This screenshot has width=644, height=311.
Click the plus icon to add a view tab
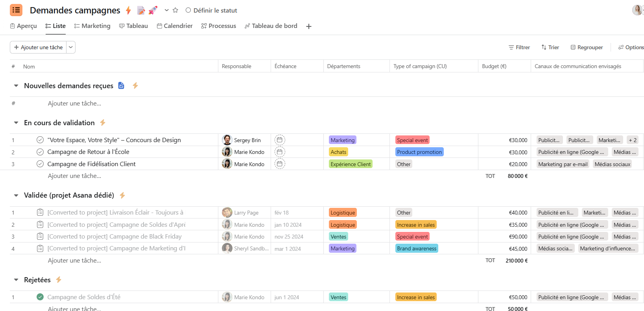point(309,26)
